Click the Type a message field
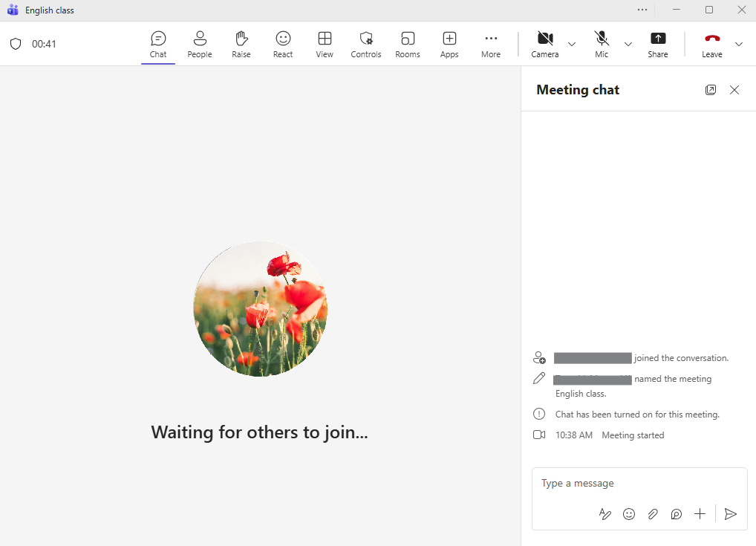 pos(639,484)
